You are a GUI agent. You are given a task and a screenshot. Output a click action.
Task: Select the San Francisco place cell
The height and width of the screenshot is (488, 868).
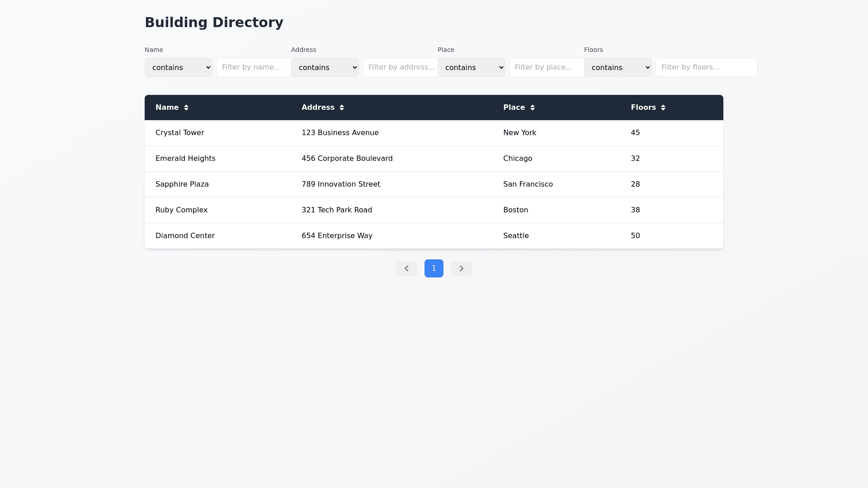click(528, 184)
